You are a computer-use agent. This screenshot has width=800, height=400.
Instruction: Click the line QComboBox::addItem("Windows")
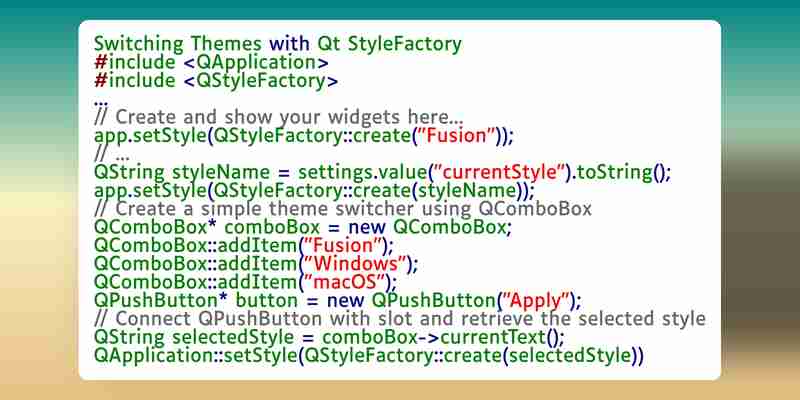coord(256,264)
